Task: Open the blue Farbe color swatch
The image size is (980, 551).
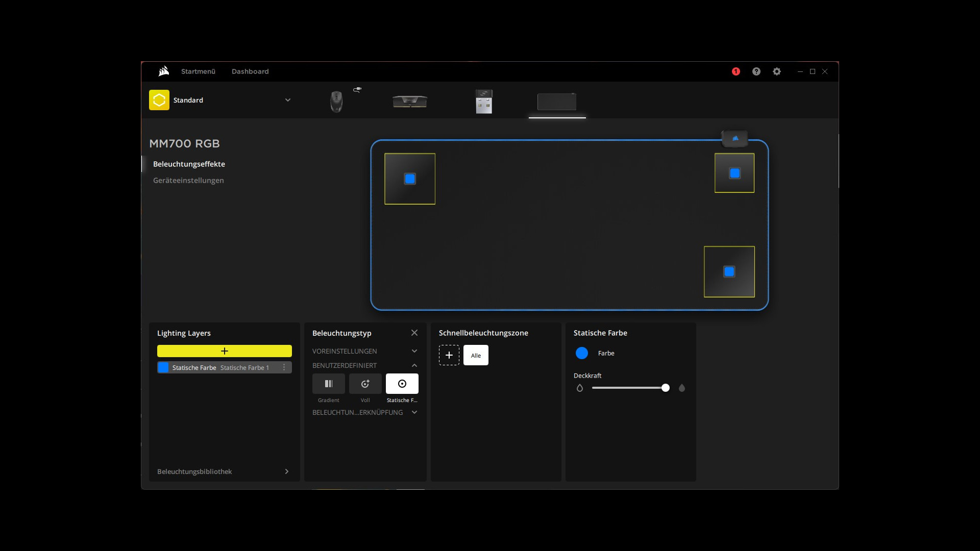Action: 581,353
